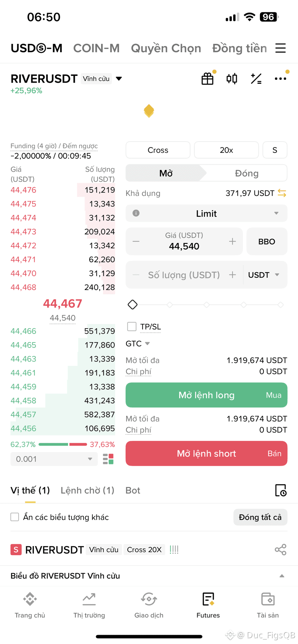
Task: Click the order size slider handle
Action: (132, 305)
